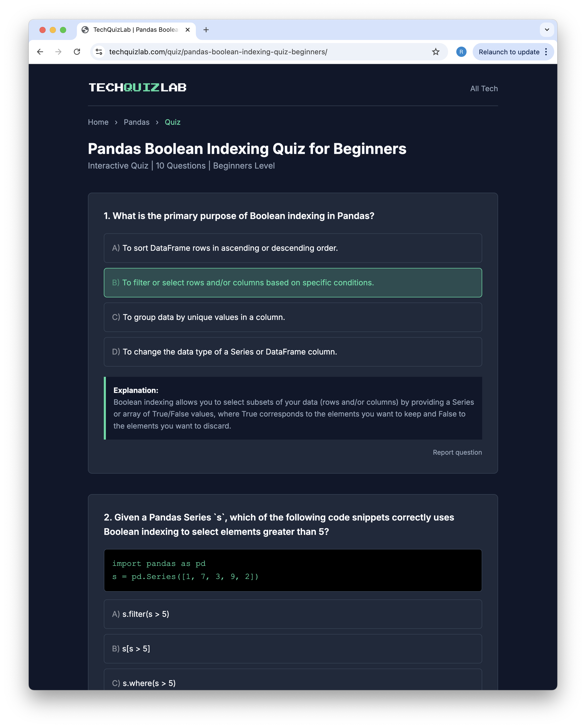This screenshot has width=586, height=728.
Task: Open the All Tech menu link
Action: click(x=484, y=88)
